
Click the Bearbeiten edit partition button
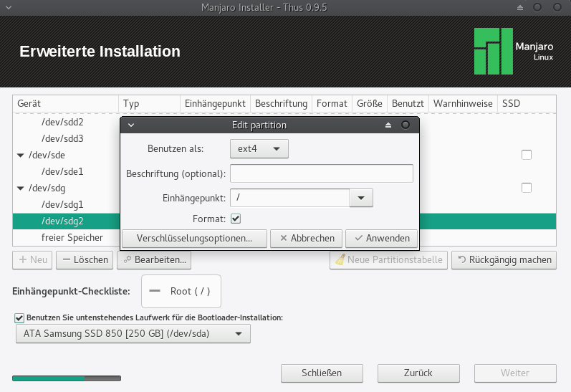[x=154, y=259]
